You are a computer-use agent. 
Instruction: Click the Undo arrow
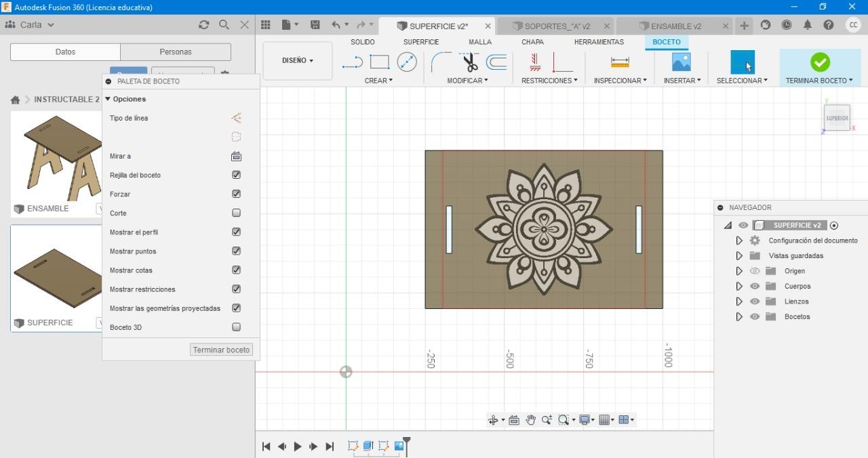point(336,24)
